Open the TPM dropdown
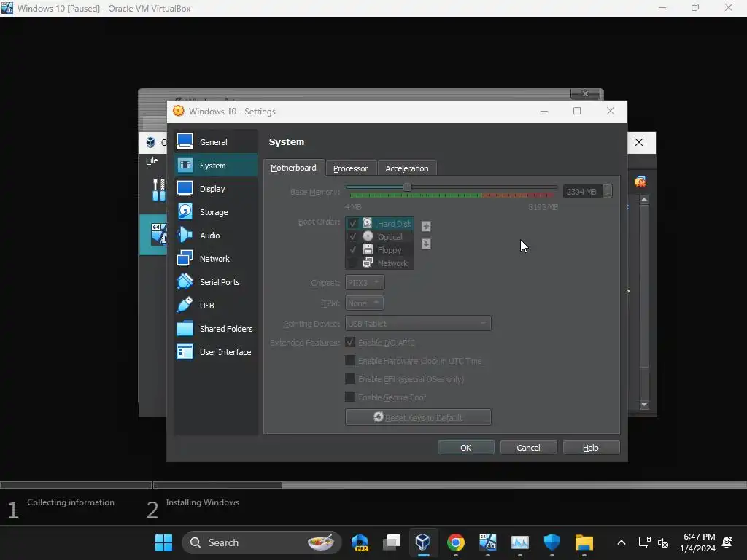747x560 pixels. (x=365, y=303)
